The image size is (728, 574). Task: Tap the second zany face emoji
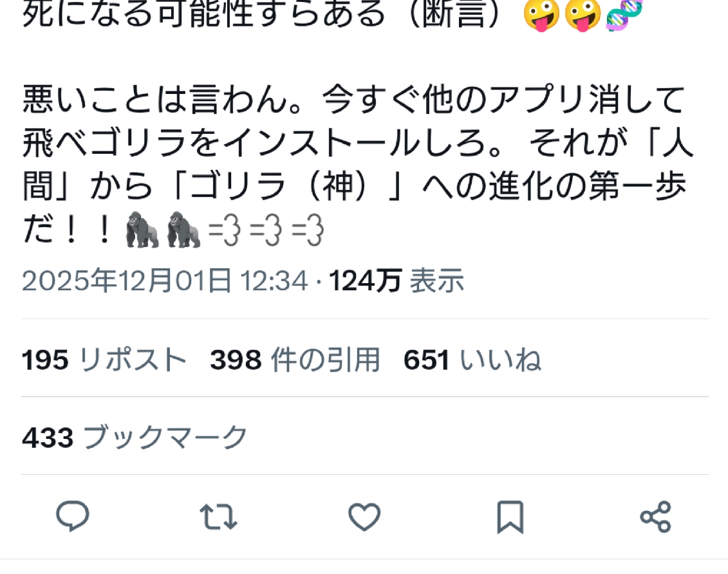tap(583, 15)
